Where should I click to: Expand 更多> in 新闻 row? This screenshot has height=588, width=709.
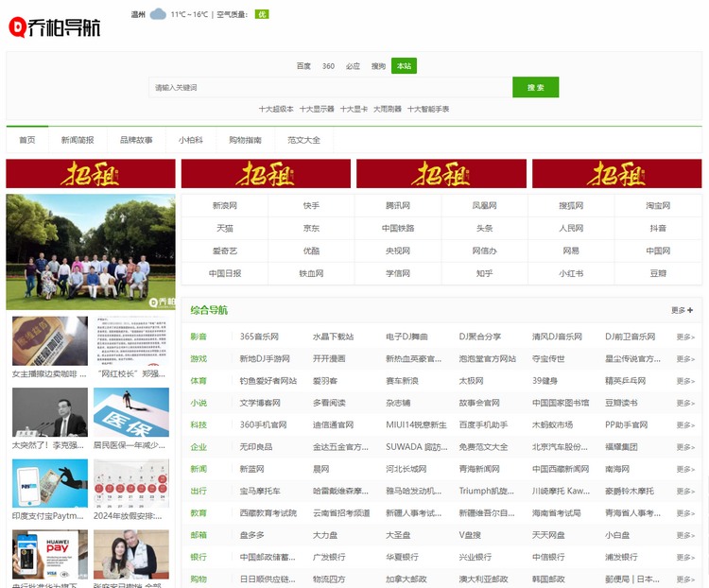point(685,469)
